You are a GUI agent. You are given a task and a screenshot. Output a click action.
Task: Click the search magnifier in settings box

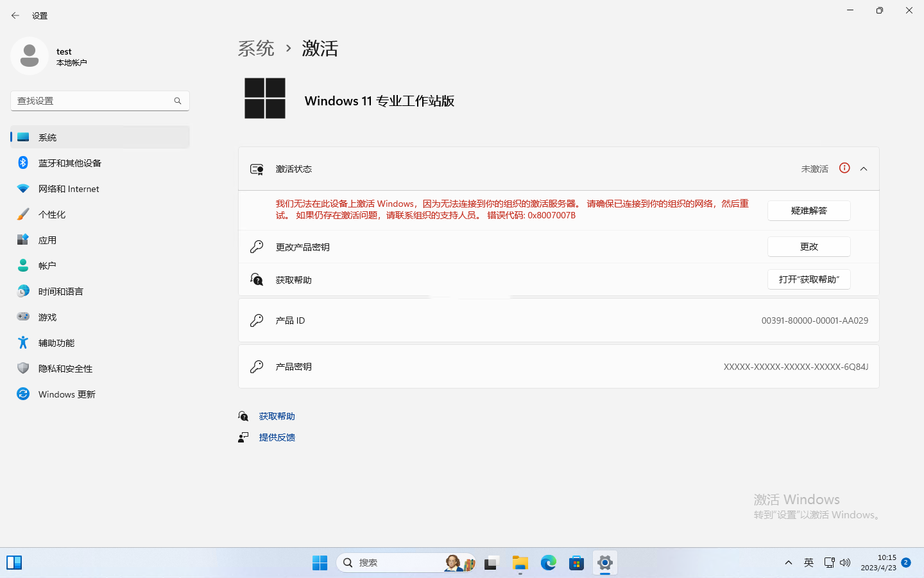(x=178, y=101)
